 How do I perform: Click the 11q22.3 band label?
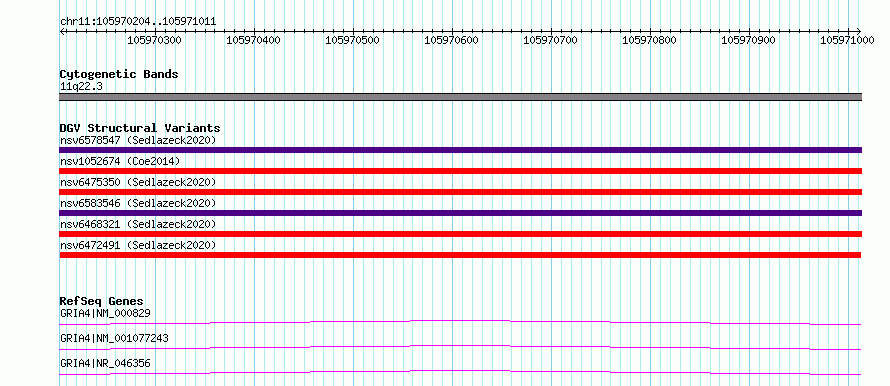[x=81, y=86]
